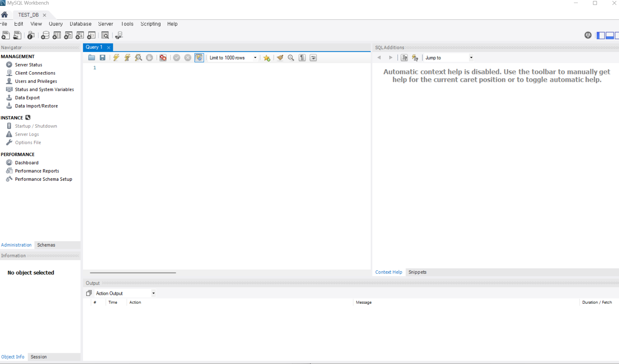The width and height of the screenshot is (619, 364).
Task: Close the Query 1 tab
Action: tap(109, 47)
